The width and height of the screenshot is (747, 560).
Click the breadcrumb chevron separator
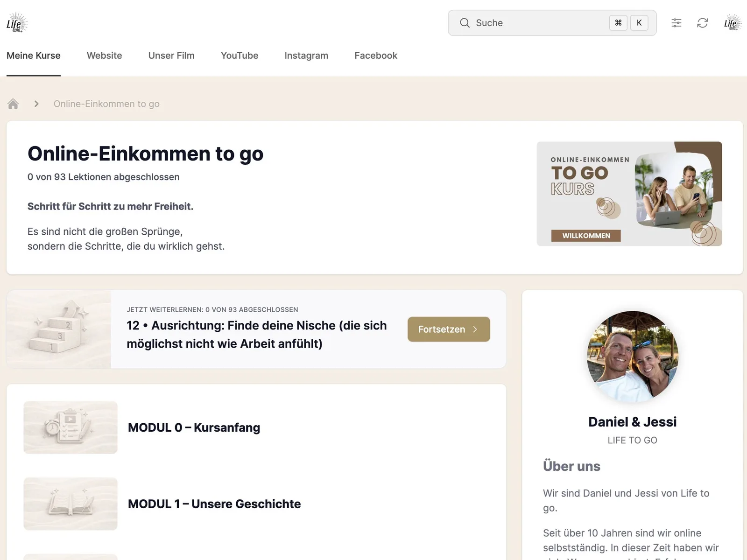[x=36, y=104]
